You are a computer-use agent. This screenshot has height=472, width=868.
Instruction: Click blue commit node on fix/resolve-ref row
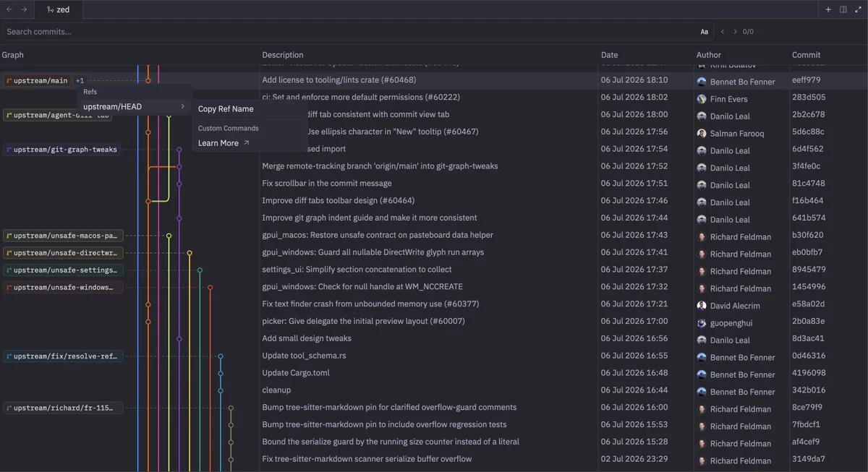(x=221, y=356)
